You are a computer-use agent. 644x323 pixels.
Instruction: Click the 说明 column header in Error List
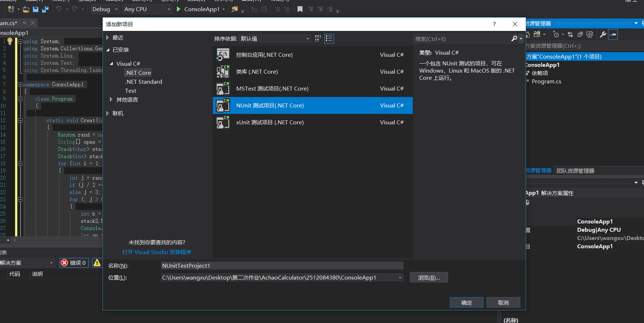37,274
